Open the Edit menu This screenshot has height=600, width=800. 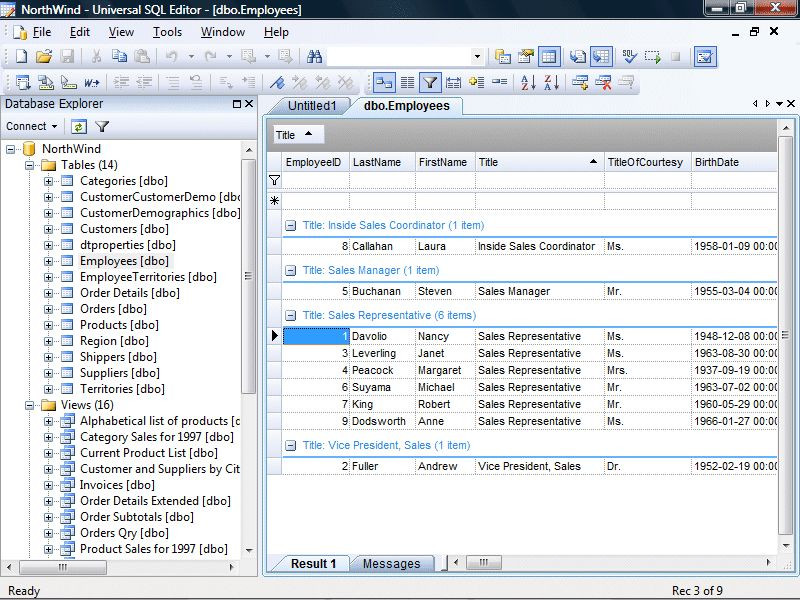tap(80, 32)
